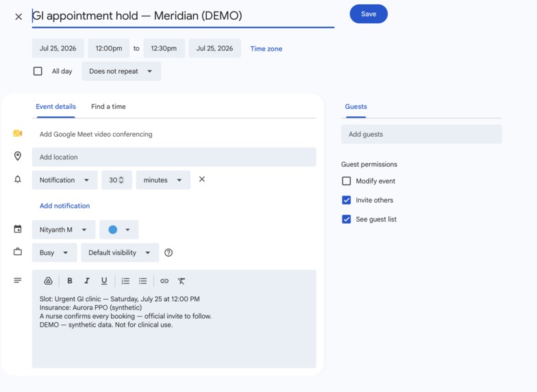The image size is (537, 392).
Task: Add Google Meet video conferencing
Action: pyautogui.click(x=96, y=134)
